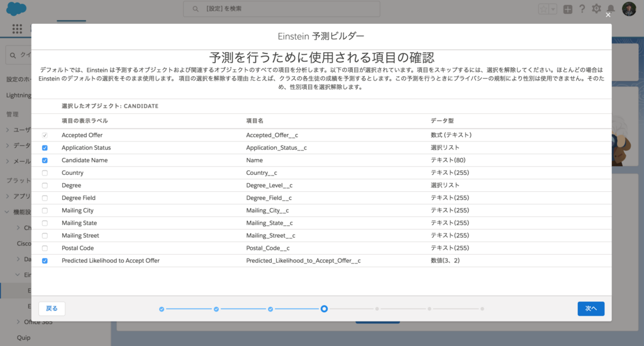Uncheck Predicted Likelihood to Accept Offer checkbox
644x346 pixels.
point(45,261)
